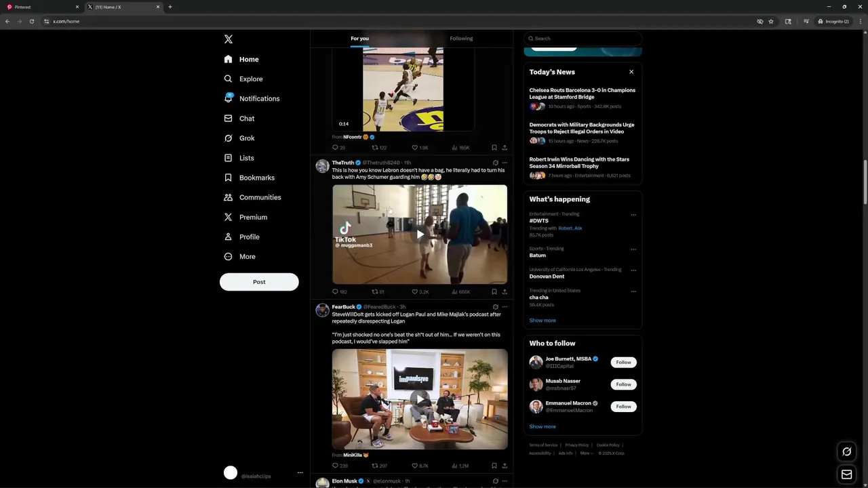Click the Search field on X
The height and width of the screenshot is (488, 868).
tap(583, 39)
